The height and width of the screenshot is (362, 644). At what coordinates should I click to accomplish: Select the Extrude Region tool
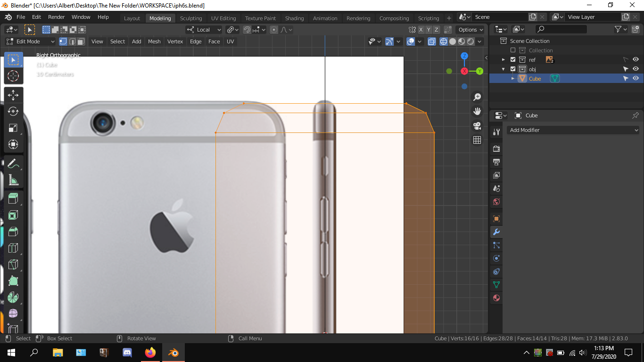(13, 199)
